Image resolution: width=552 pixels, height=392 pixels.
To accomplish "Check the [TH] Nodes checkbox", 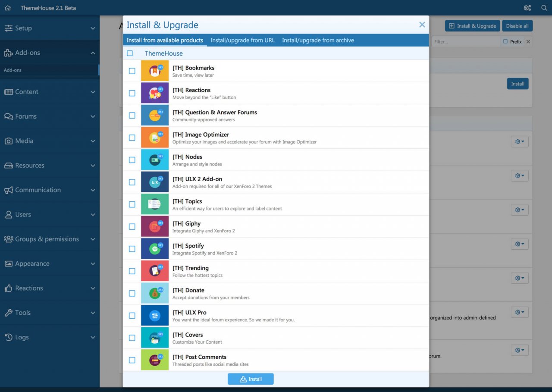I will coord(132,160).
